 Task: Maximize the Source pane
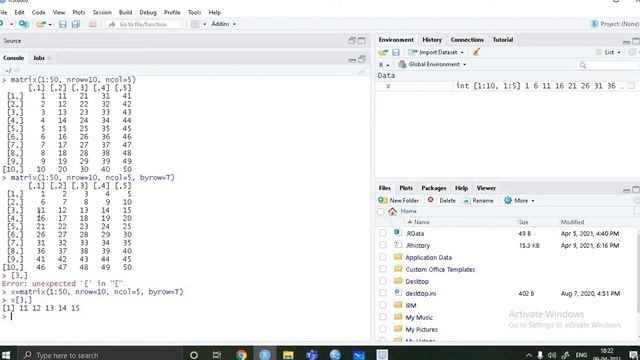[x=362, y=40]
